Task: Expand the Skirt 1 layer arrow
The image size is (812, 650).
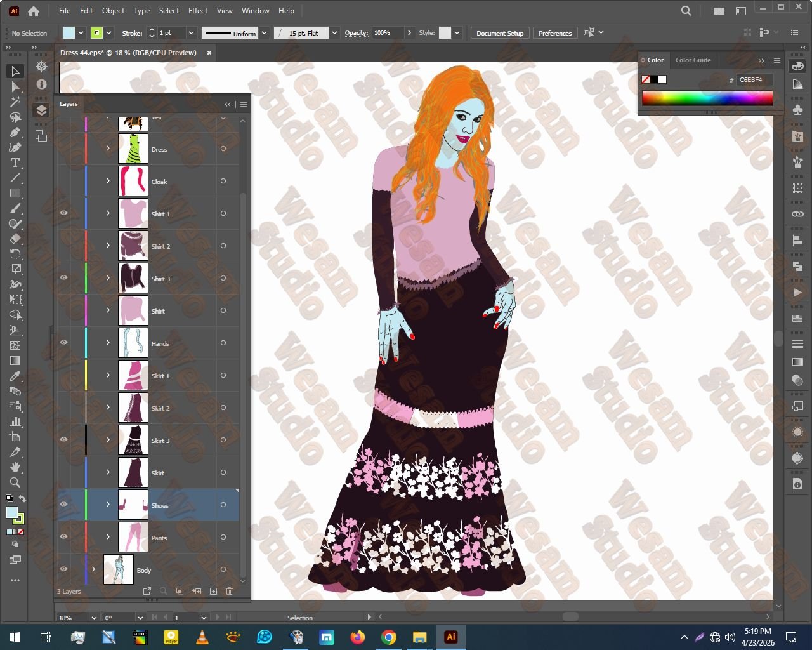Action: click(108, 375)
